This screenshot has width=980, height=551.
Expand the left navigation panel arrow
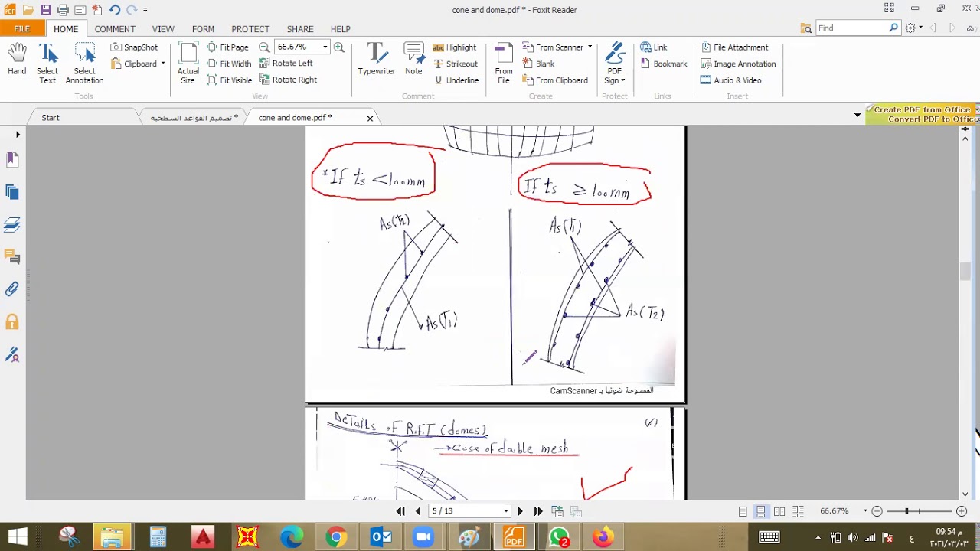(x=18, y=135)
